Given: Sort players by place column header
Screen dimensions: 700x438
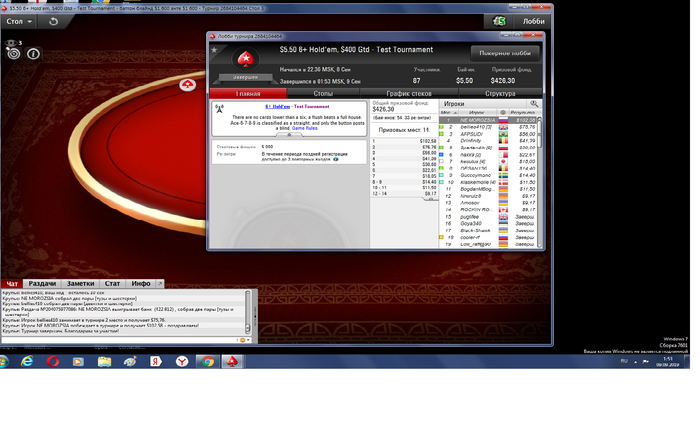Looking at the screenshot, I should (448, 113).
